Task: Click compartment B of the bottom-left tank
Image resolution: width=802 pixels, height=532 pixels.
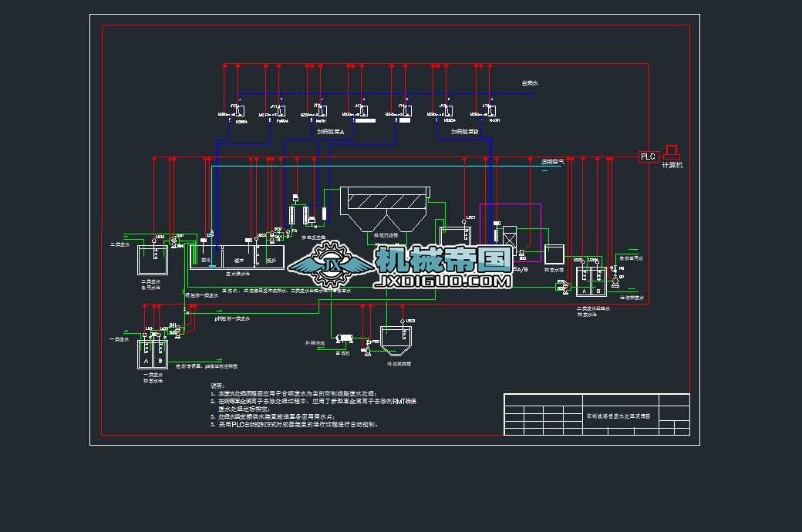Action: (x=160, y=354)
